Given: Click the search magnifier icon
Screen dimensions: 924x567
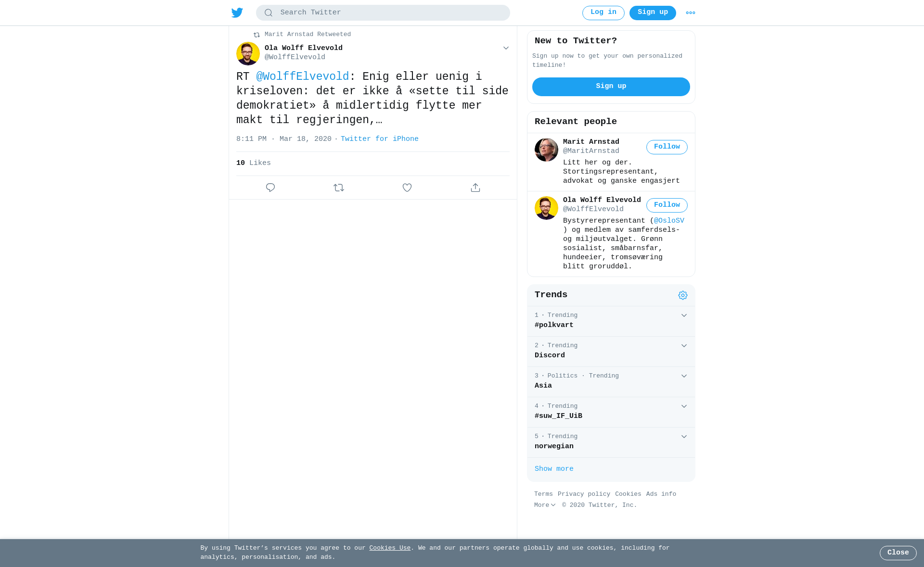Looking at the screenshot, I should coord(269,13).
